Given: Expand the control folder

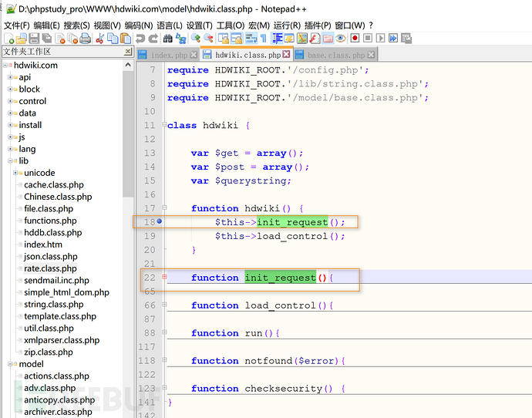Looking at the screenshot, I should (10, 101).
